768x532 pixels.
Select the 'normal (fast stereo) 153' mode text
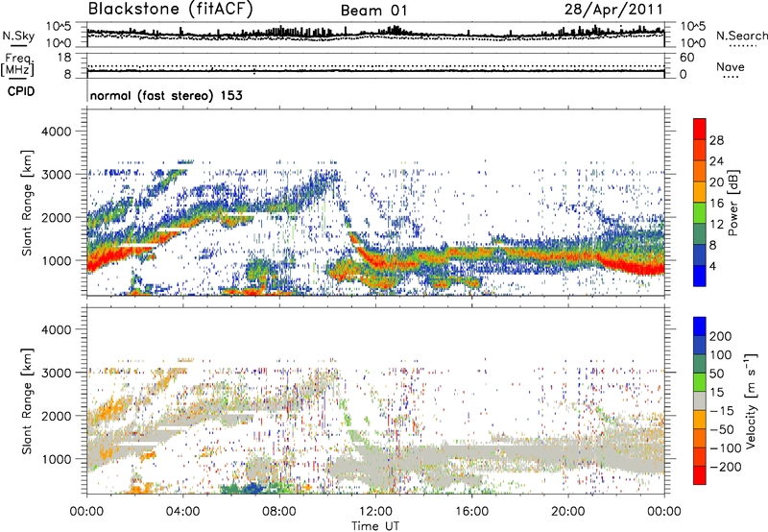(x=166, y=96)
